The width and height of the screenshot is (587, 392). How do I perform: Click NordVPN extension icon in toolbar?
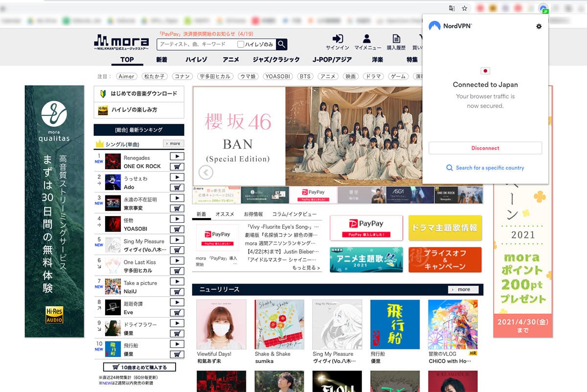(543, 9)
